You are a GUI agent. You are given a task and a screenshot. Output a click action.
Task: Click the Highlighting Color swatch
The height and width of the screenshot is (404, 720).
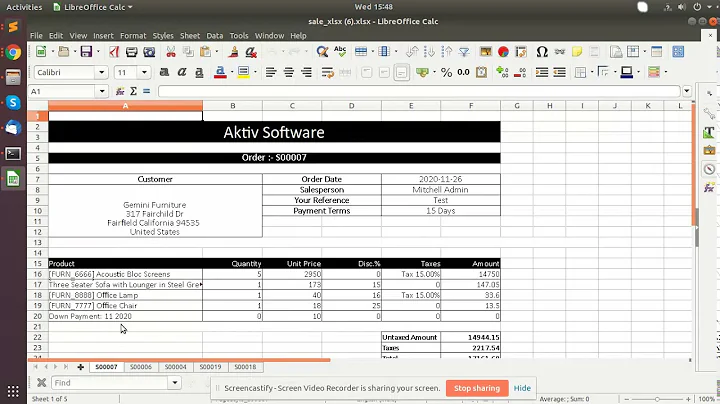(x=243, y=72)
